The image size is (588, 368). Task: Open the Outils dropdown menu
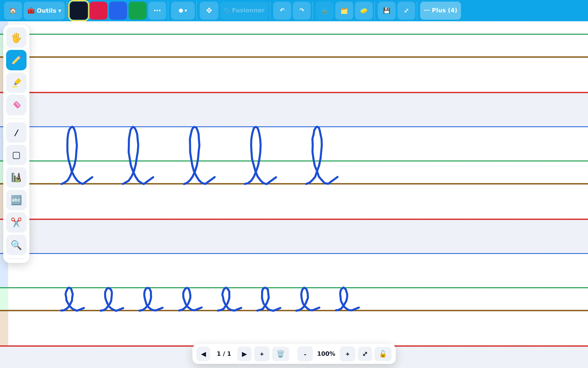click(44, 10)
